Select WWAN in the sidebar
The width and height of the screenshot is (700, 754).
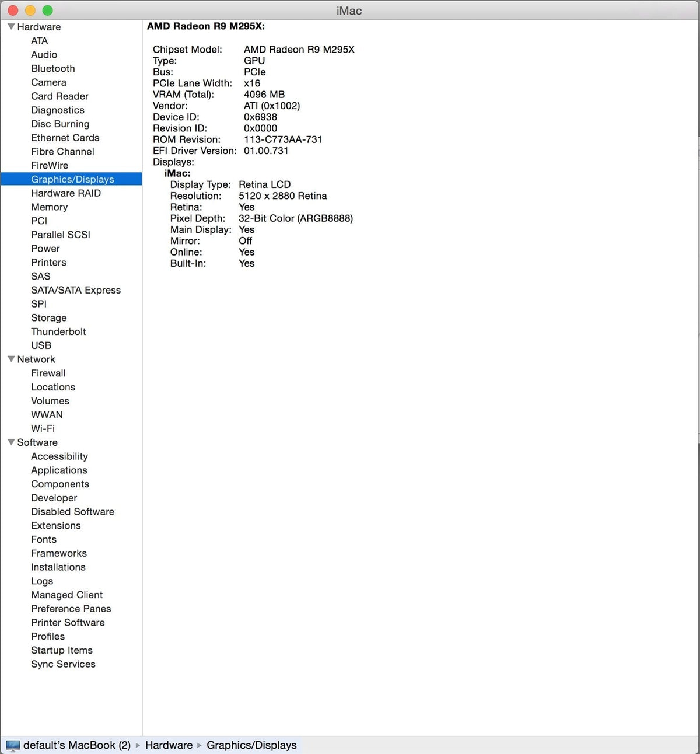tap(47, 415)
